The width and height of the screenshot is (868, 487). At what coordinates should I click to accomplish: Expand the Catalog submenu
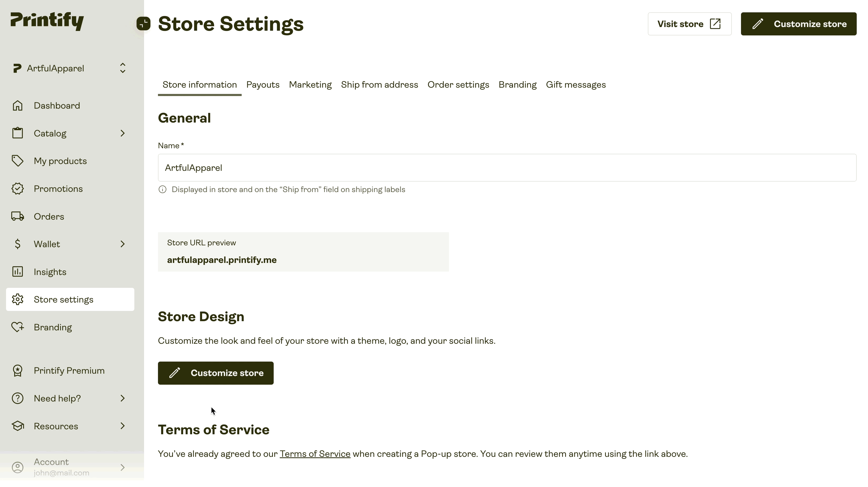[x=123, y=133]
